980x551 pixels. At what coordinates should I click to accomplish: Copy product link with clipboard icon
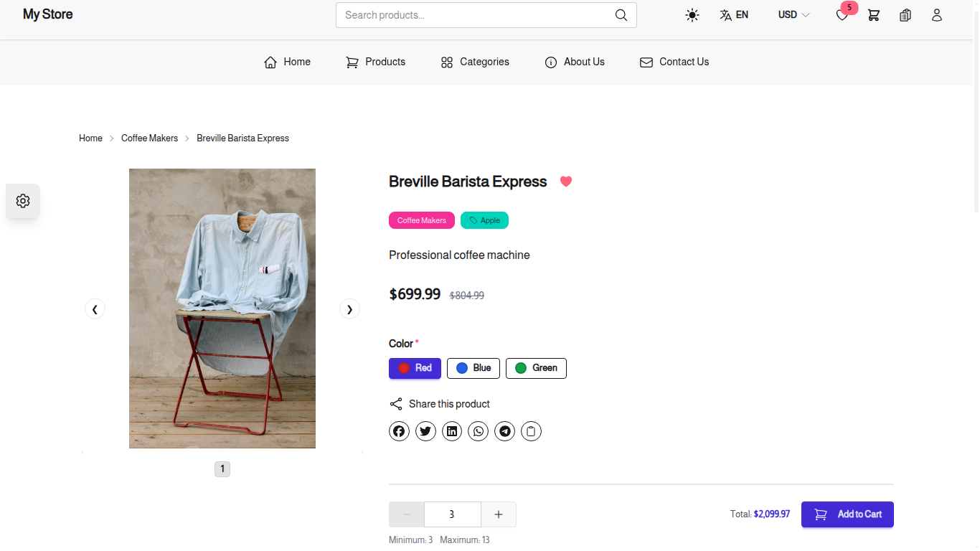tap(531, 431)
